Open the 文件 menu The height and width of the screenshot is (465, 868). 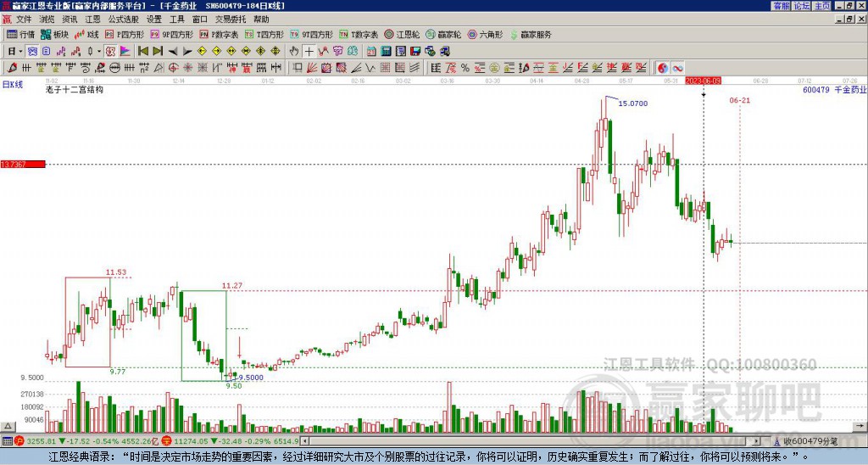(24, 20)
